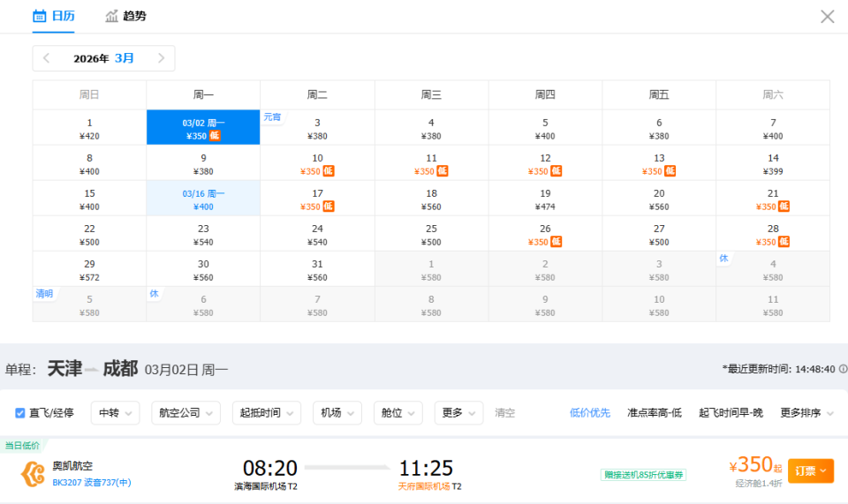
Task: Select March 6 priced ¥380
Action: 659,127
